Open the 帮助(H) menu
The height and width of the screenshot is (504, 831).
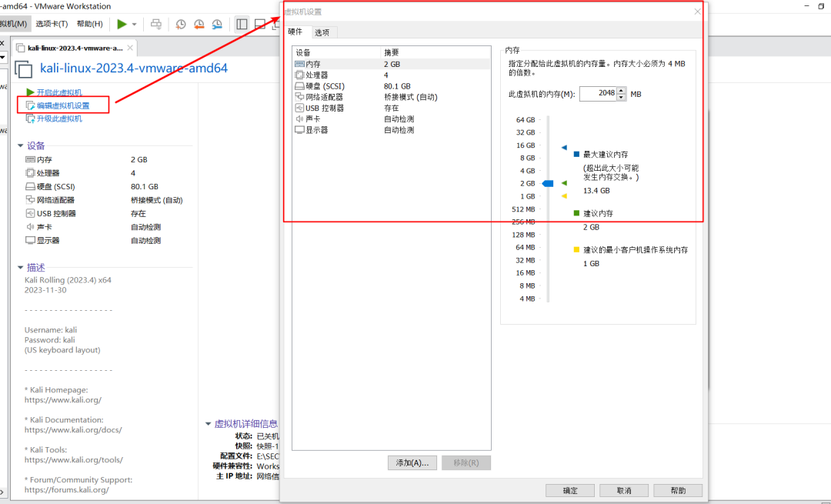coord(89,24)
